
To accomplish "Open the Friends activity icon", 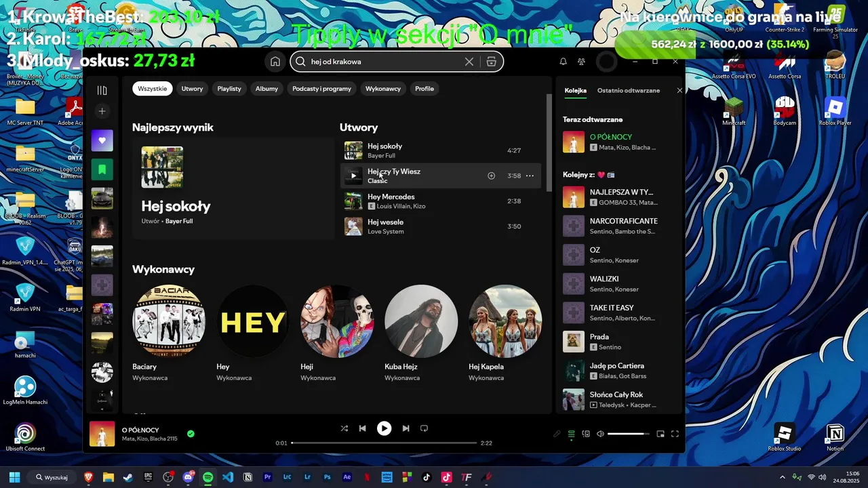I will point(582,62).
